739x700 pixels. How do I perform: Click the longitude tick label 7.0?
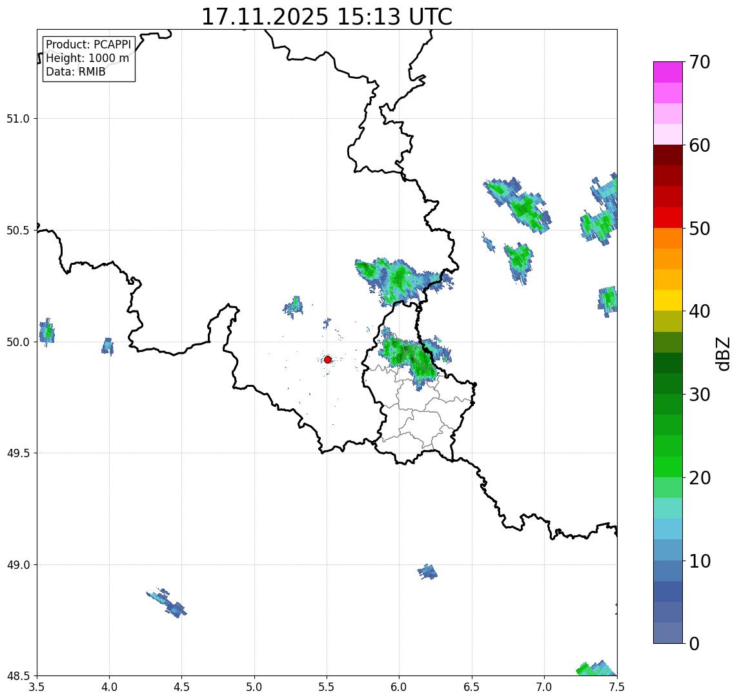544,686
